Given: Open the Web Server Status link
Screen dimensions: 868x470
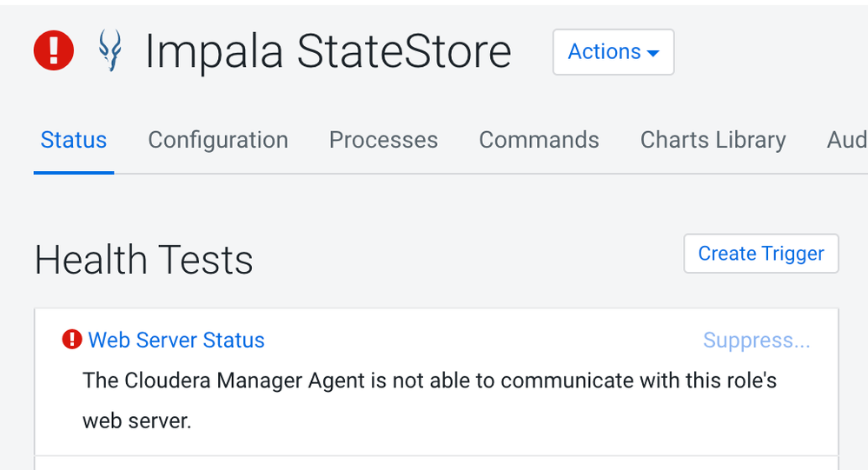Looking at the screenshot, I should click(x=176, y=340).
